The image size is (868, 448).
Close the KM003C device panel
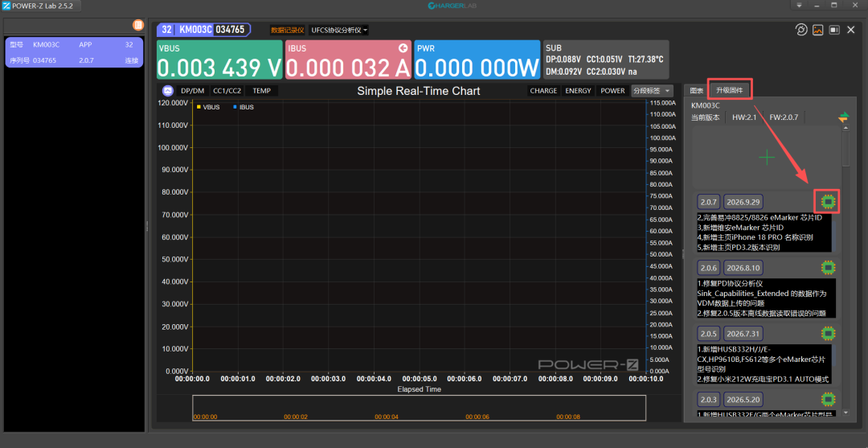click(851, 30)
